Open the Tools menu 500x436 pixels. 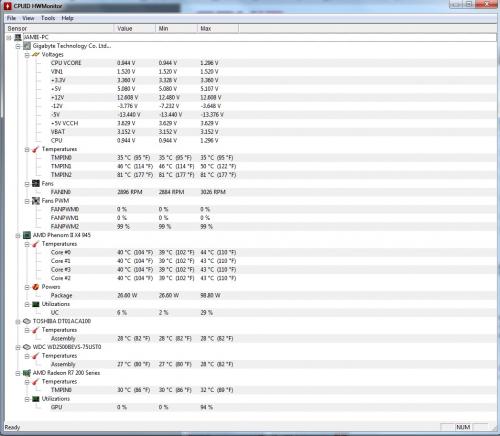[x=48, y=18]
